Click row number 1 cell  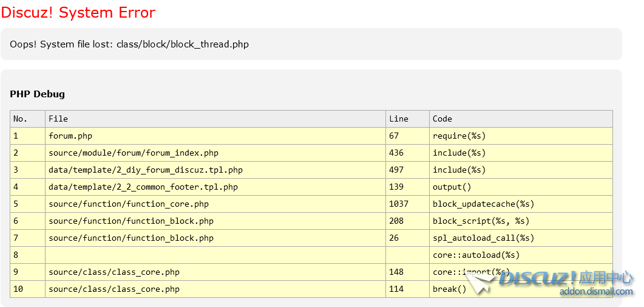(27, 136)
